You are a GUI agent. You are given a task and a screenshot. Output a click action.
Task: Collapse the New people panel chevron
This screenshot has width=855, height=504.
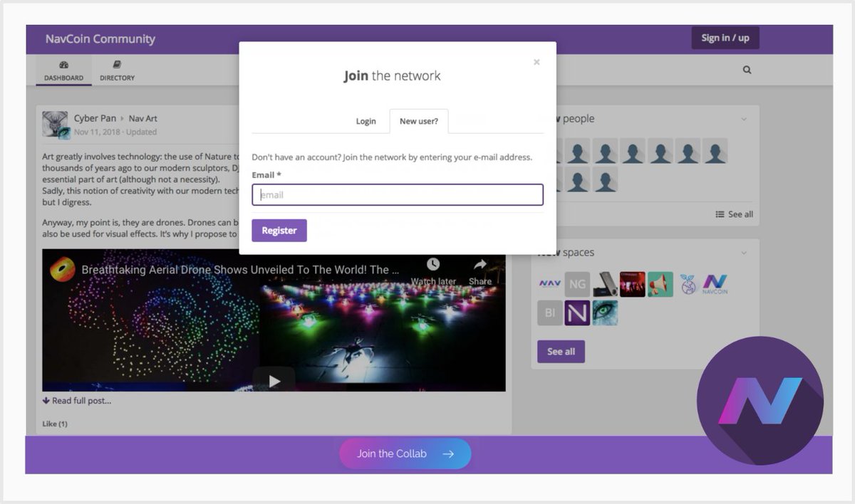click(744, 119)
